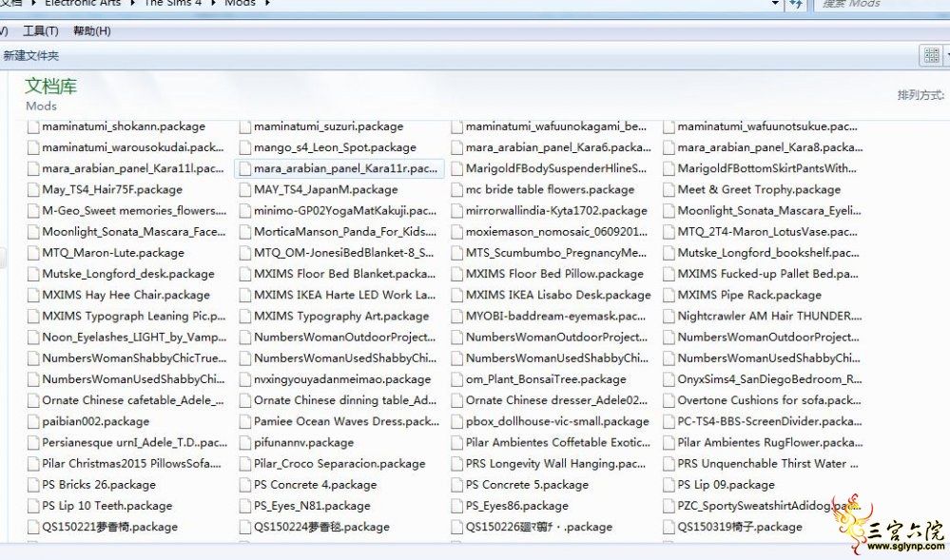This screenshot has width=950, height=560.
Task: Select PRS Unquenchable Thirst Water file name
Action: pyautogui.click(x=767, y=464)
